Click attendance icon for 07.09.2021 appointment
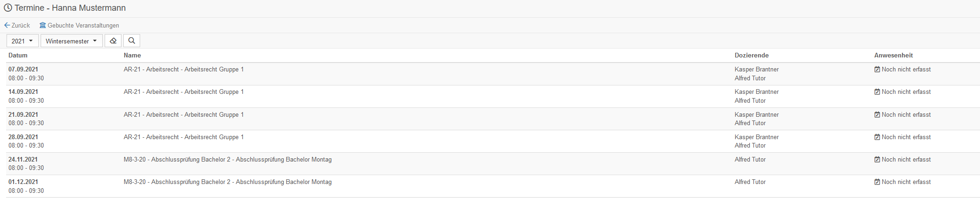 (x=877, y=70)
